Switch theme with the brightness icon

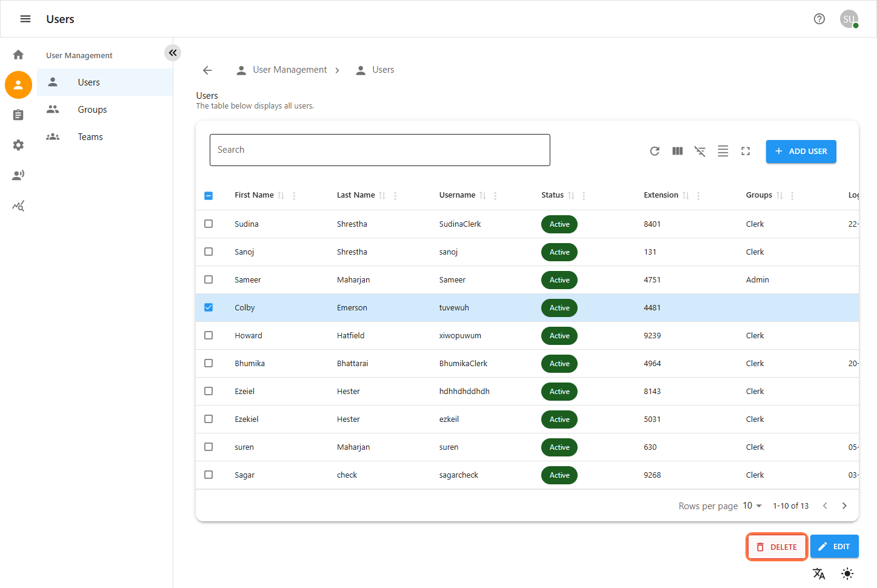click(847, 573)
